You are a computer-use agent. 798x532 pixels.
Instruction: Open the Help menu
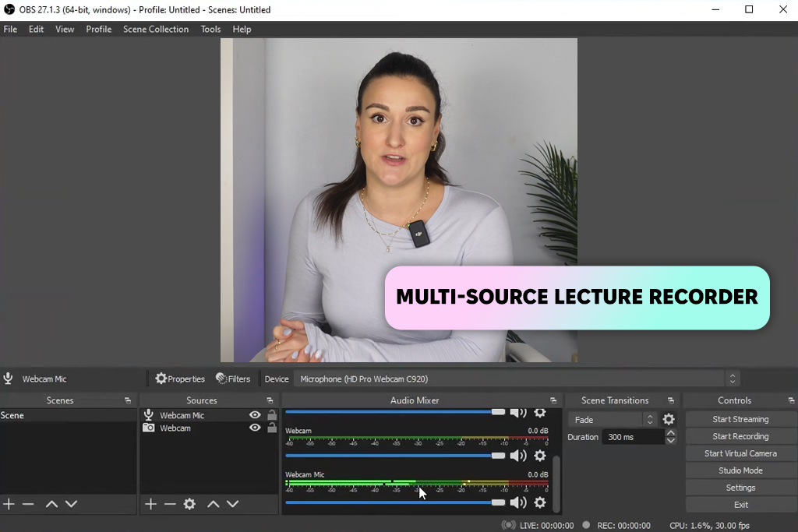pos(242,29)
